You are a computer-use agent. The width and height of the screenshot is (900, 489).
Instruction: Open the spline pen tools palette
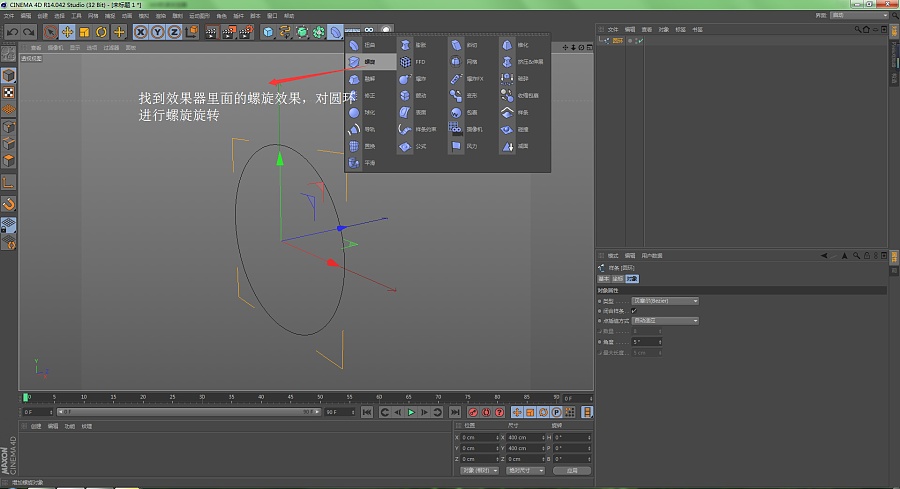pyautogui.click(x=285, y=32)
